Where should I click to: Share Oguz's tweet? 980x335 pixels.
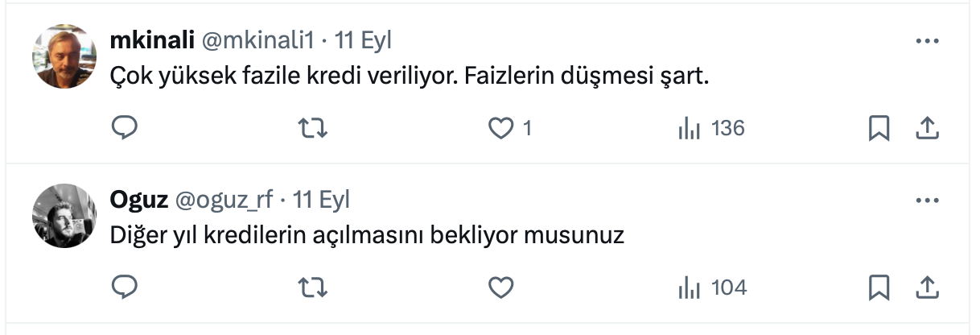(927, 286)
